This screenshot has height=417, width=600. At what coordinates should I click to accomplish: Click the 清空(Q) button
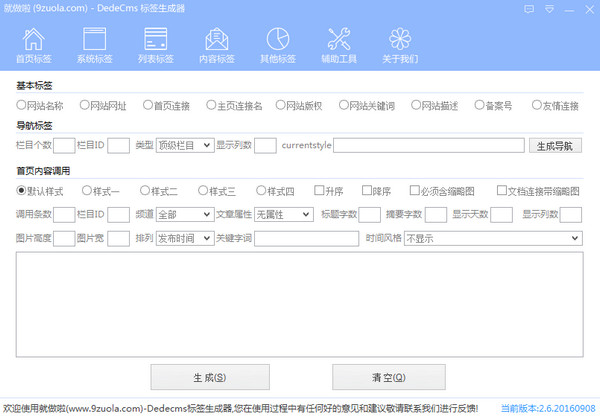[x=388, y=378]
